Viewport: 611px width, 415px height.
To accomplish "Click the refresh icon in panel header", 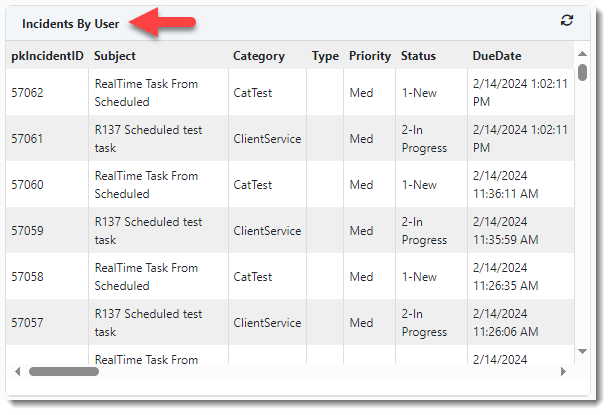I will tap(567, 20).
